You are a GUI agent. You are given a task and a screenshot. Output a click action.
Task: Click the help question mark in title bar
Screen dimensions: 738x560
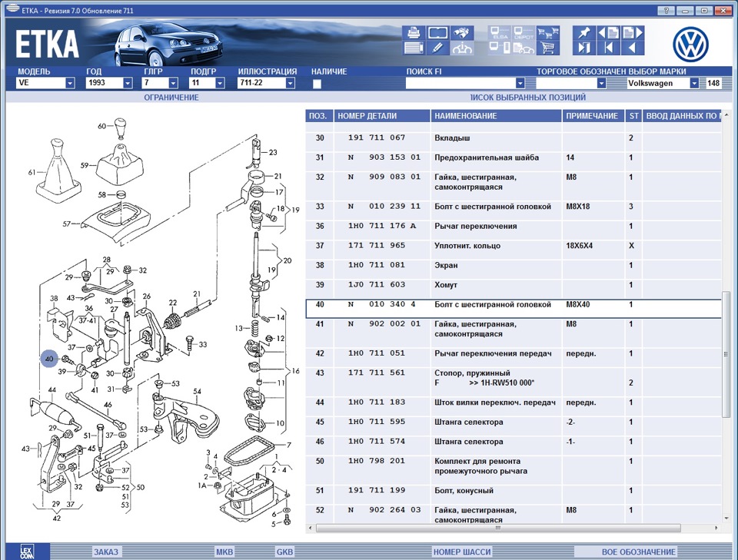pos(666,10)
